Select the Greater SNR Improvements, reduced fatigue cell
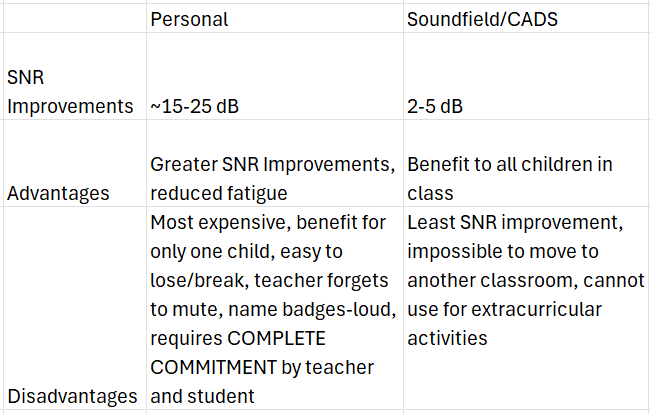651x414 pixels. tap(275, 163)
